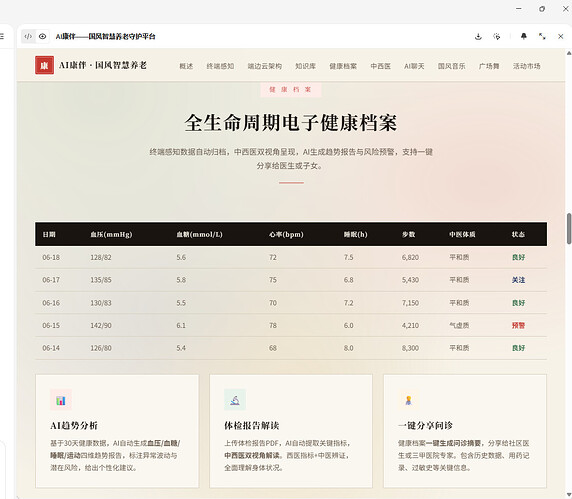
Task: Click the 睡眠(h) column header
Action: [355, 234]
